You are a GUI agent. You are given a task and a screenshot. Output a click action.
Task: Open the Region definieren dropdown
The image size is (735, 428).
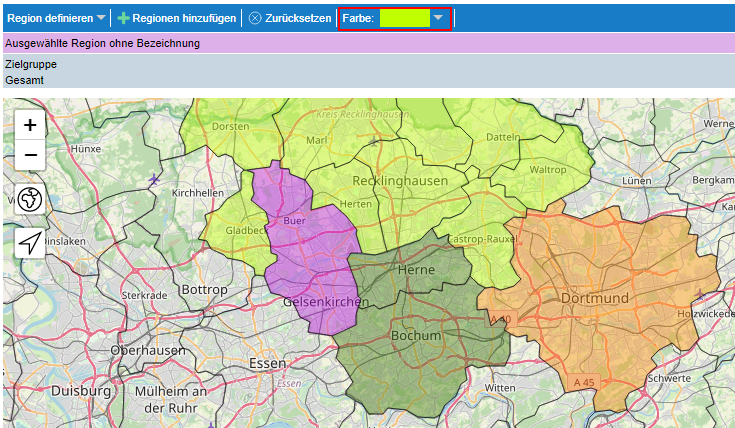point(56,18)
